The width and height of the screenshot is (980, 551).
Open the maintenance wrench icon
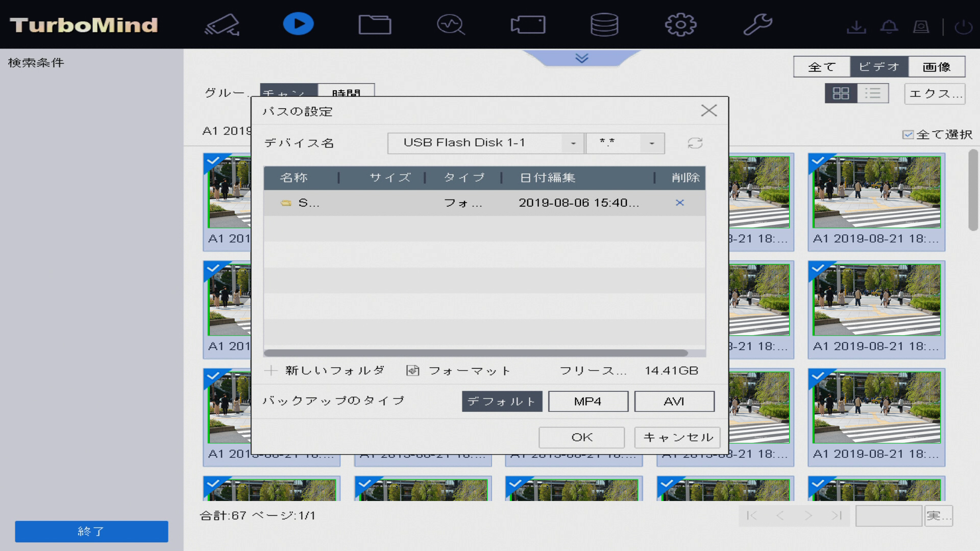tap(757, 24)
